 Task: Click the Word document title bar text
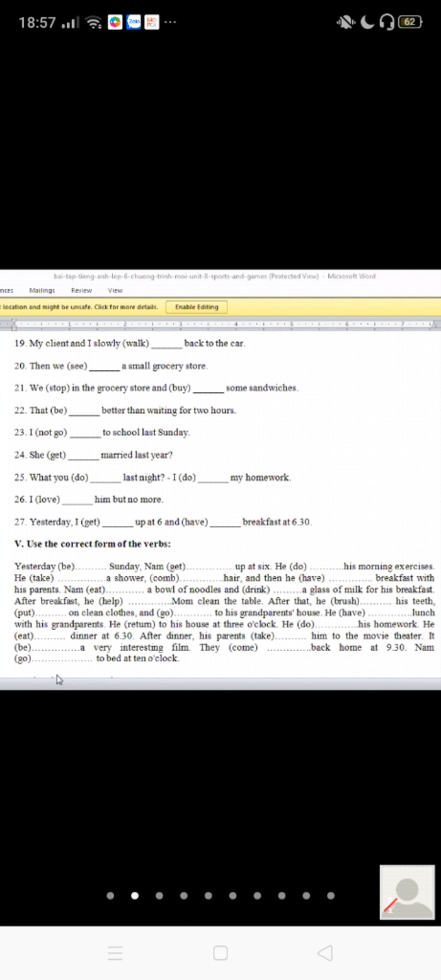214,276
